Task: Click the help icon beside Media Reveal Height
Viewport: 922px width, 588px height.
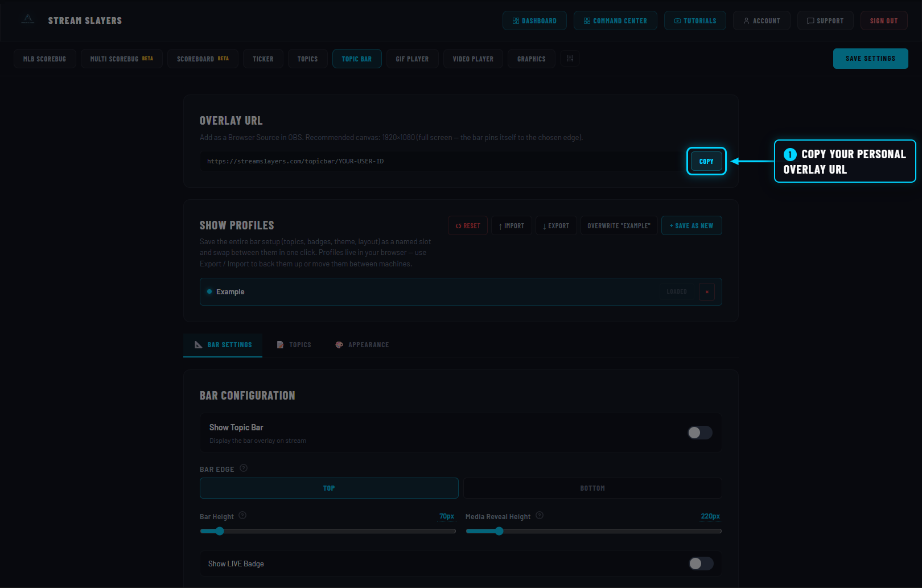Action: (540, 515)
